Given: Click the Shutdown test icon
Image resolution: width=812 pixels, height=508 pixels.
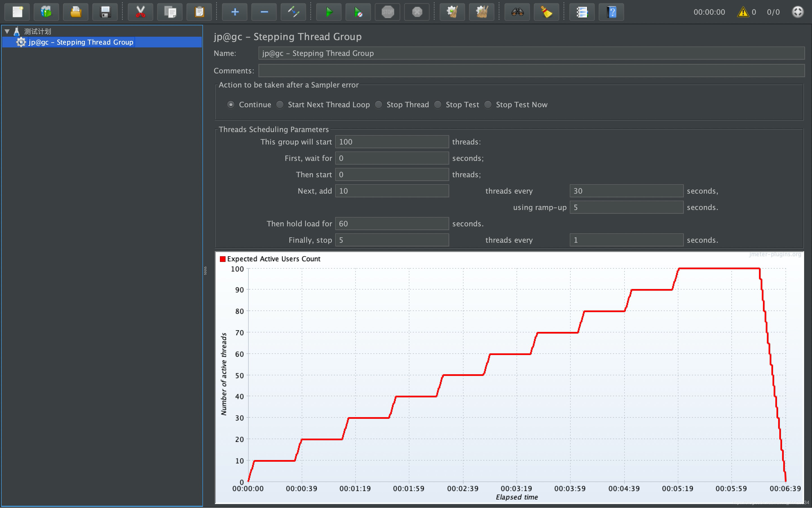Looking at the screenshot, I should point(417,12).
